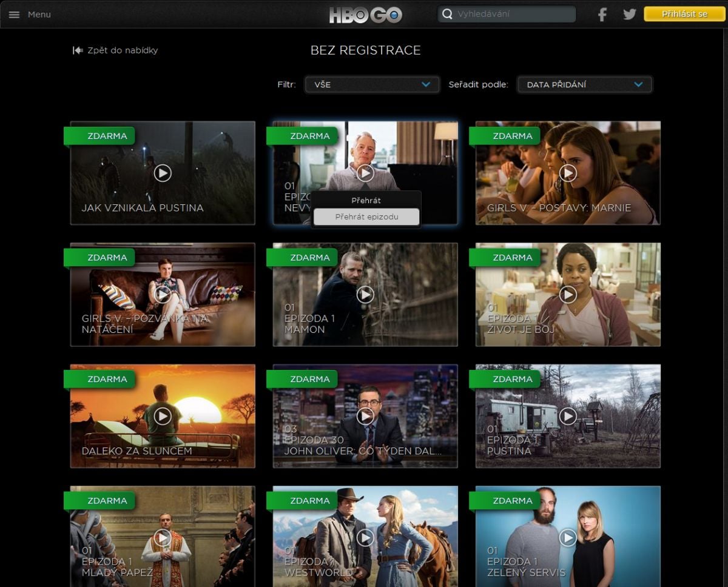
Task: Click the back arrow icon beside Zpět do nabídky
Action: 78,50
